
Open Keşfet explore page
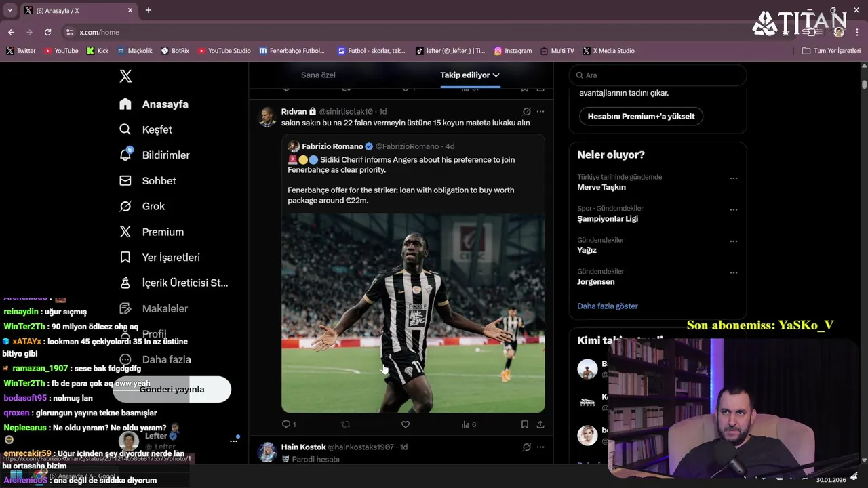pos(145,129)
